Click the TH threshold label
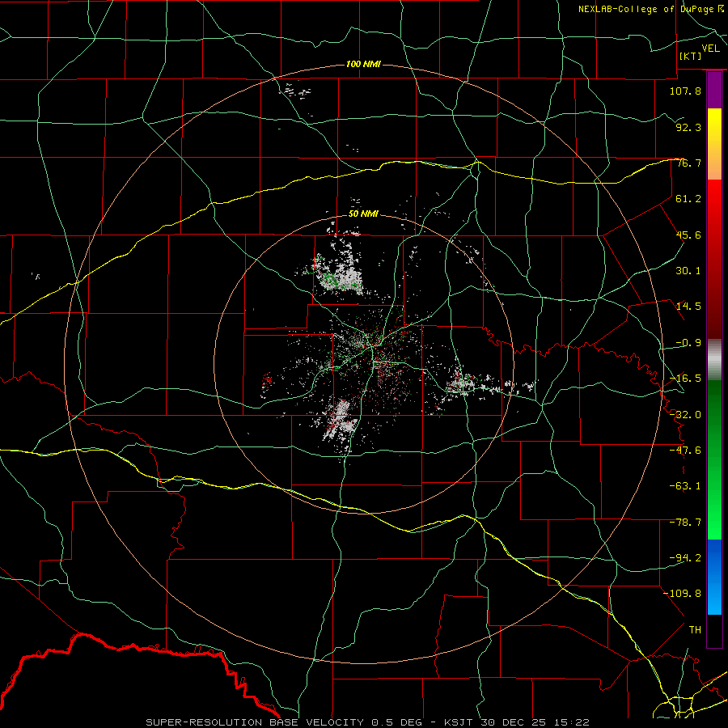This screenshot has width=728, height=728. (x=695, y=630)
